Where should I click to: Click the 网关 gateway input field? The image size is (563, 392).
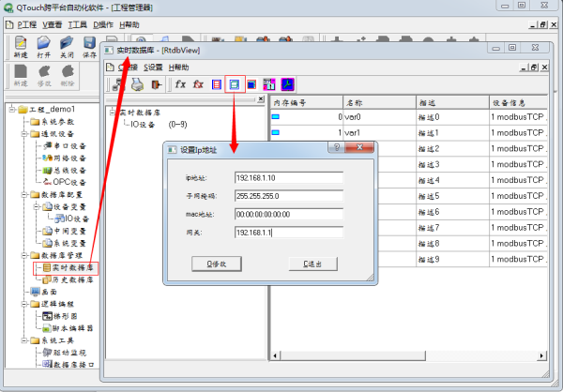tap(288, 232)
